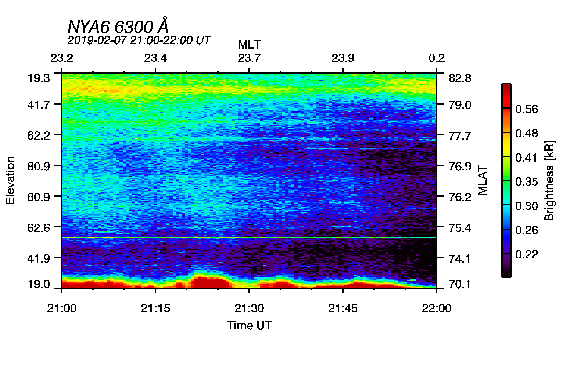This screenshot has height=368, width=588.
Task: Click the time tick "21:15"
Action: pos(155,308)
